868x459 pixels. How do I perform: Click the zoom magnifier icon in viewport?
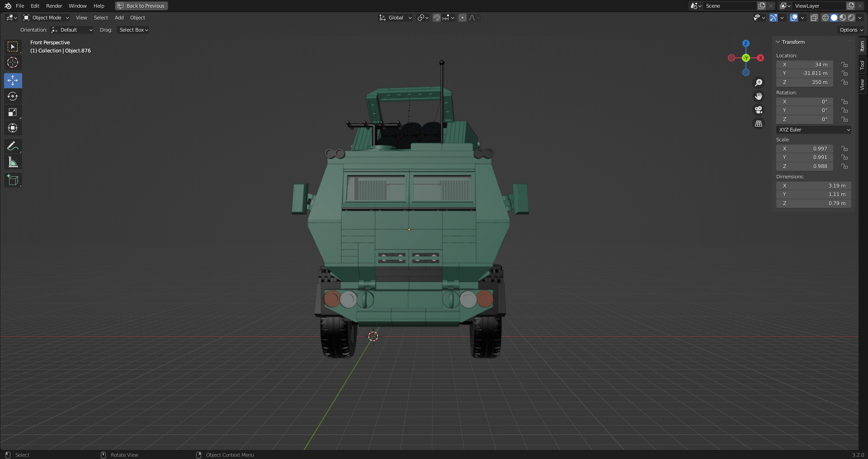tap(759, 83)
